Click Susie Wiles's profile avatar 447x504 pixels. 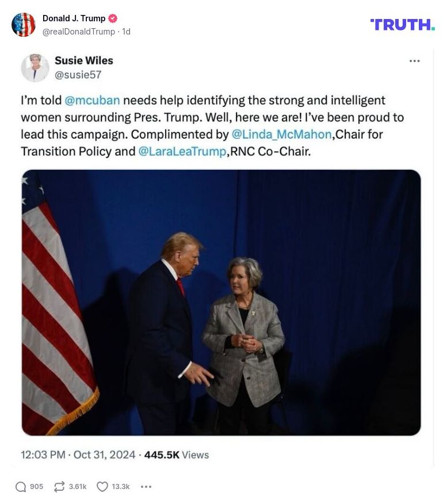pyautogui.click(x=35, y=67)
